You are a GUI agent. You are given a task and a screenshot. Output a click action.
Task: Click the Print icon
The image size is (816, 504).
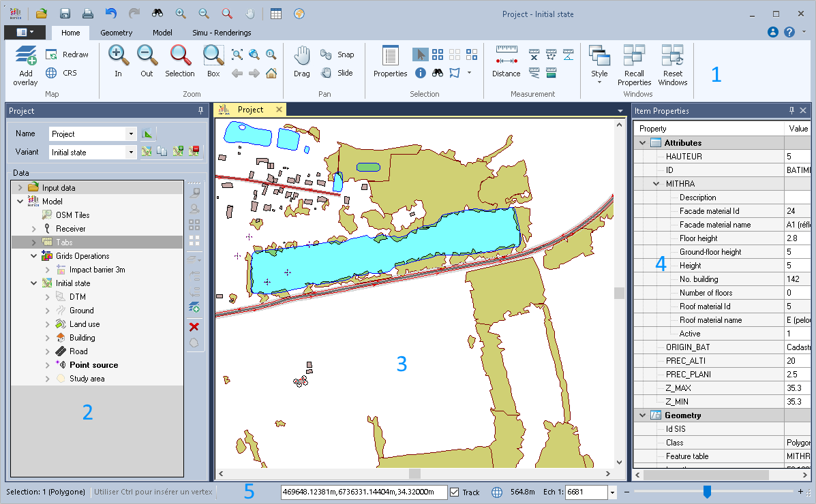click(x=87, y=14)
